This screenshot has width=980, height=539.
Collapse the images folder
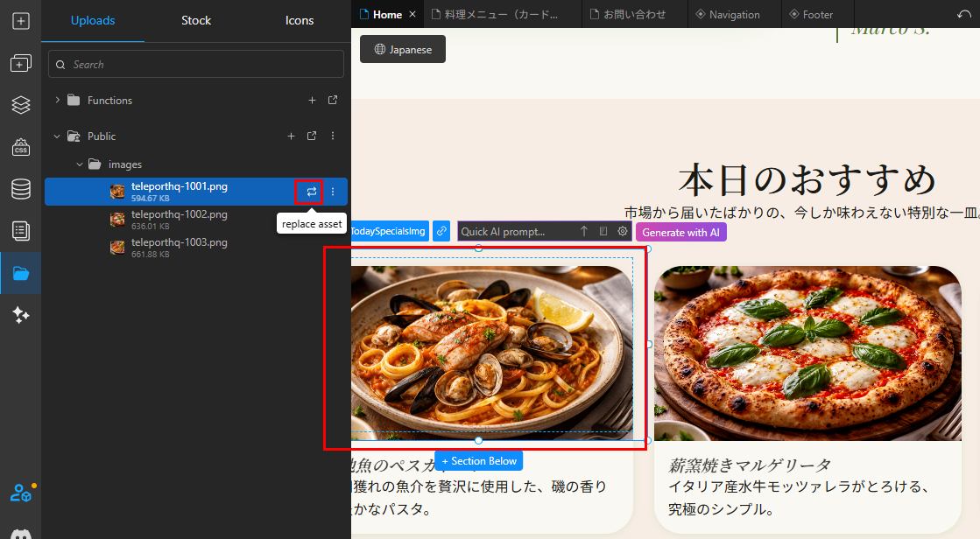click(x=80, y=164)
